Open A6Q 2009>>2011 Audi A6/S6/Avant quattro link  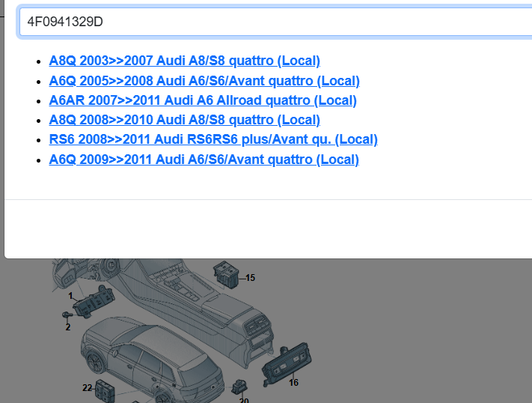click(x=204, y=160)
